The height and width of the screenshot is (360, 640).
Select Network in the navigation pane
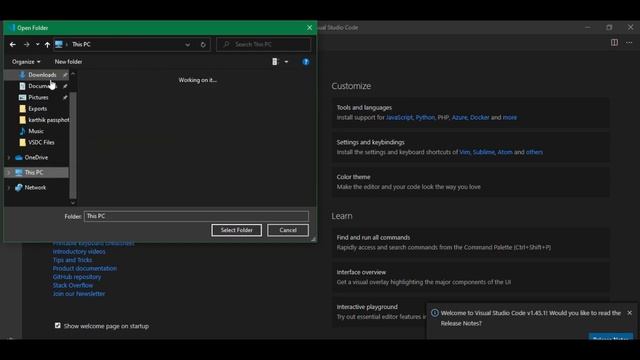click(35, 187)
